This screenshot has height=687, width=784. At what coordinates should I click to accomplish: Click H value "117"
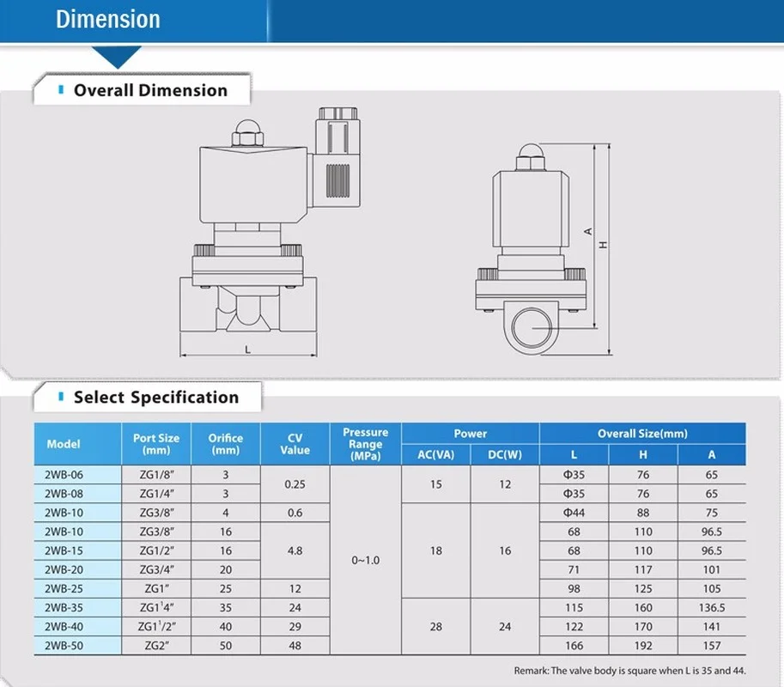tap(643, 569)
